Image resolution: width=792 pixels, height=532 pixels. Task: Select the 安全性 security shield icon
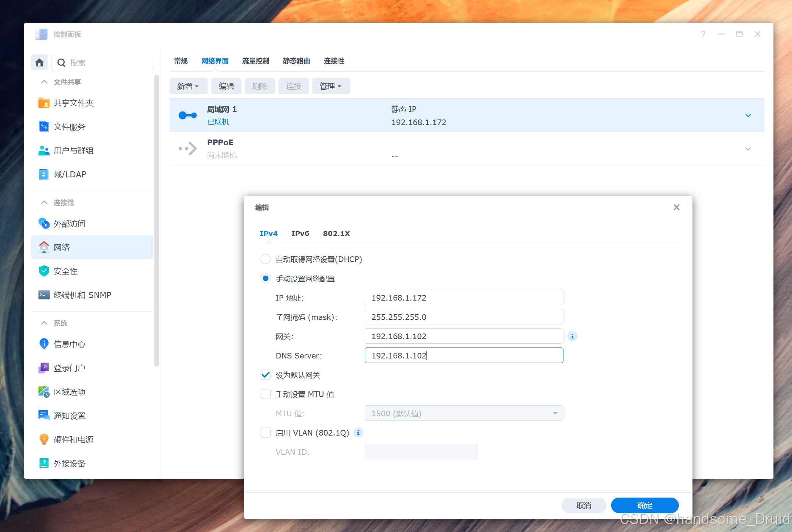click(x=44, y=271)
